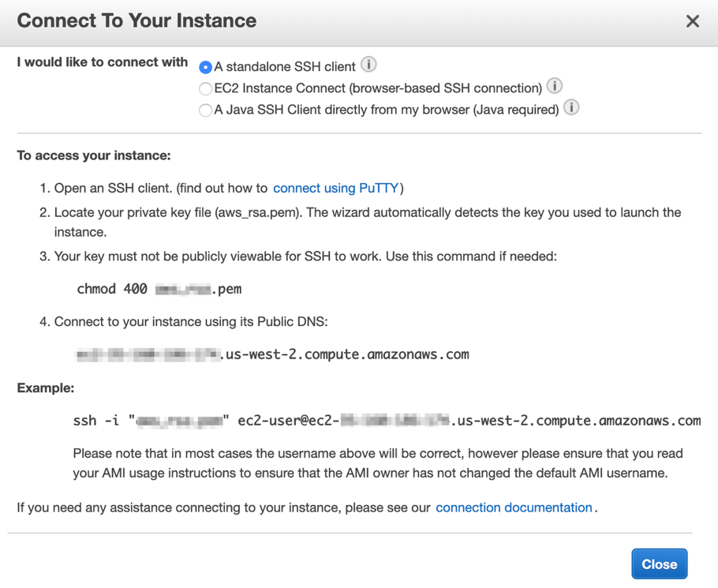Dismiss the dialog with the X icon

(692, 21)
